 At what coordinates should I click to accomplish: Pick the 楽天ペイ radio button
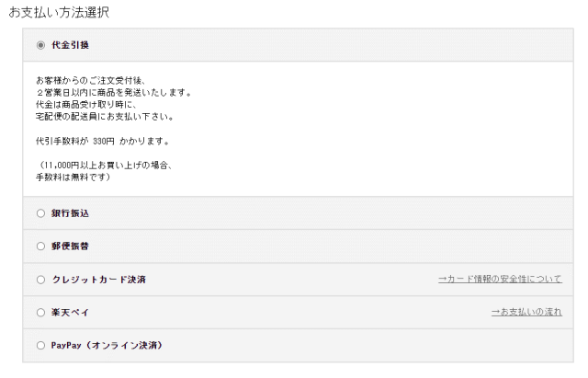[x=40, y=313]
